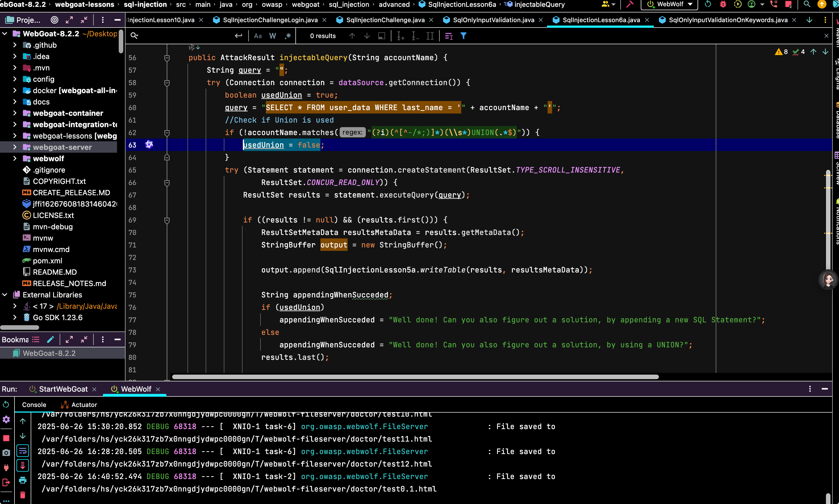839x504 pixels.
Task: Expand the .github folder
Action: (14, 45)
